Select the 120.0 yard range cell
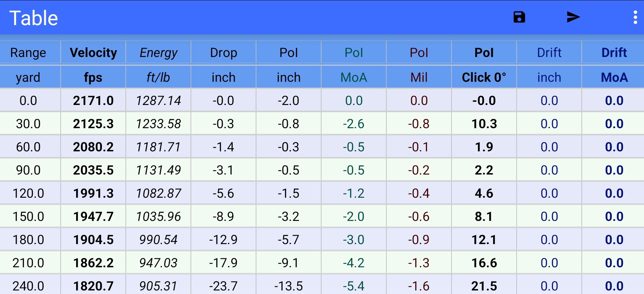 click(x=28, y=193)
